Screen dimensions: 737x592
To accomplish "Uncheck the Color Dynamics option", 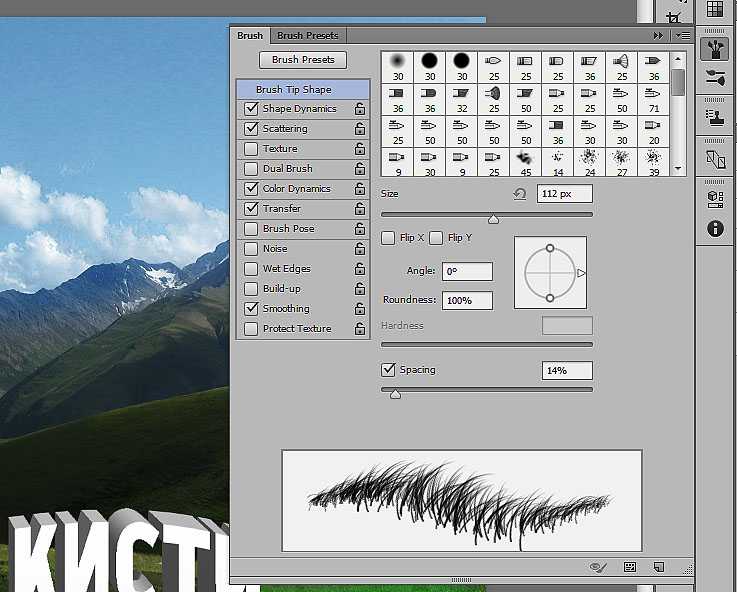I will [251, 189].
